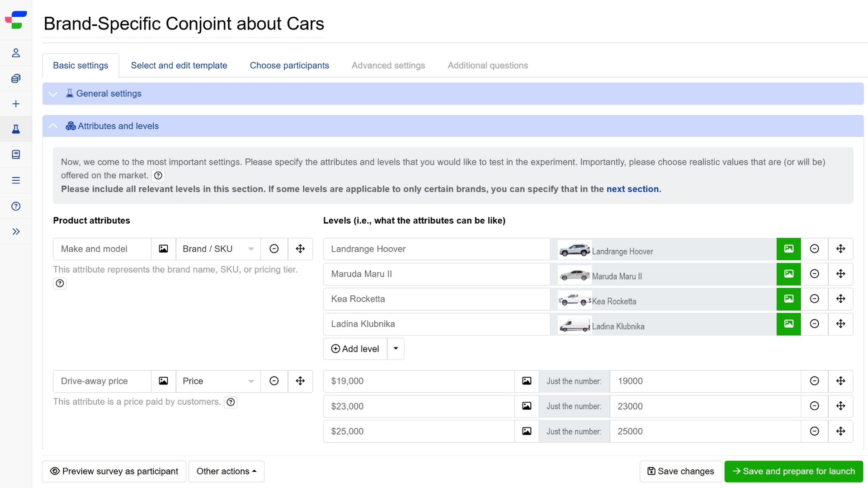Open the user profile sidebar icon

16,53
